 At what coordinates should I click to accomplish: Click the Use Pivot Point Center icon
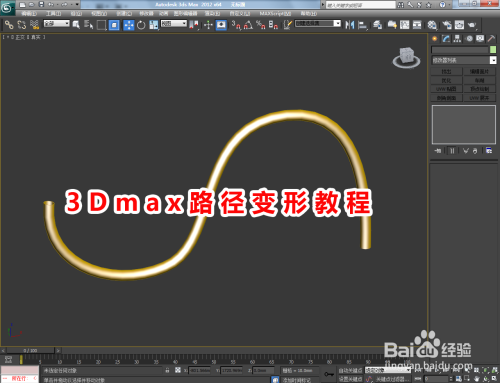pos(194,25)
